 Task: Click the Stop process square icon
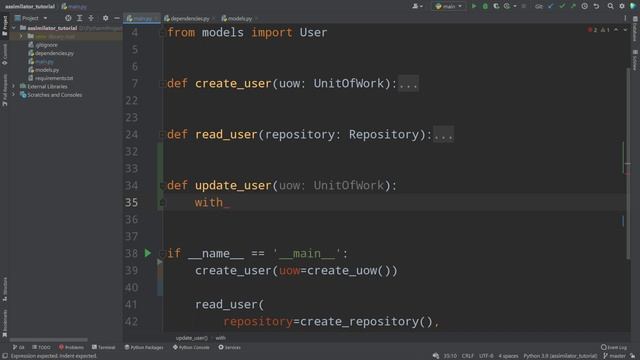[524, 6]
